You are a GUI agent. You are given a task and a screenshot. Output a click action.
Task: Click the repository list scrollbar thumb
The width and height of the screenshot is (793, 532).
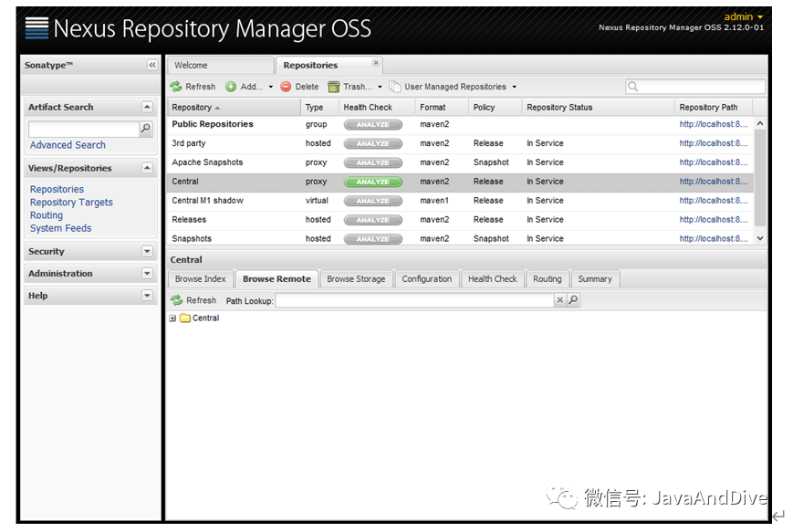[x=760, y=178]
